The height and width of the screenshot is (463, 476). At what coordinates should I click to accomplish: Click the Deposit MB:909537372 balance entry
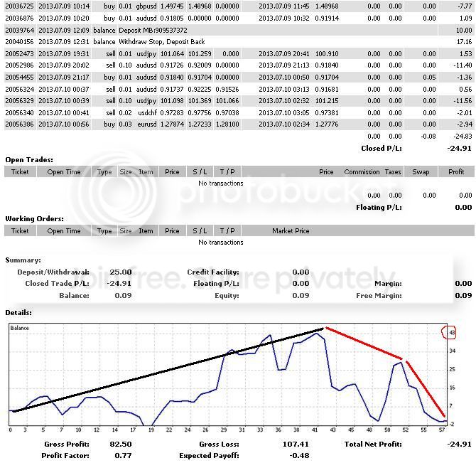click(x=153, y=31)
